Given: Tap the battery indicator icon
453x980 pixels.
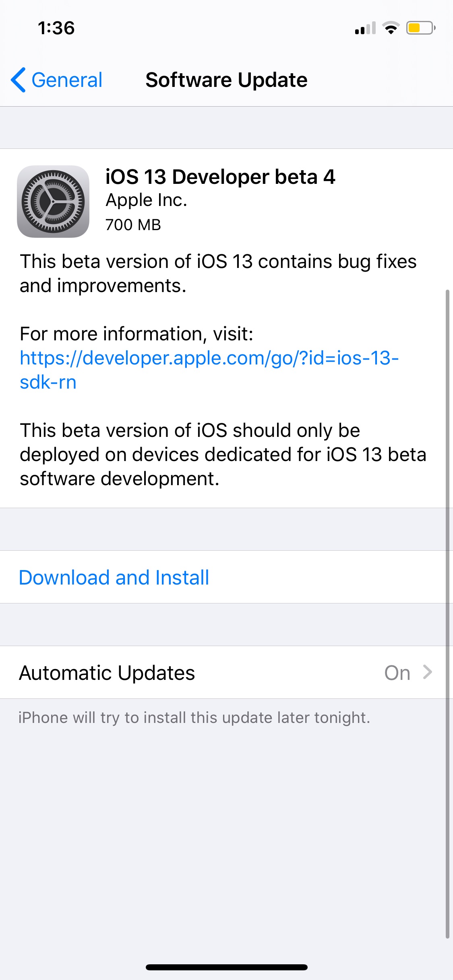Looking at the screenshot, I should (x=418, y=27).
